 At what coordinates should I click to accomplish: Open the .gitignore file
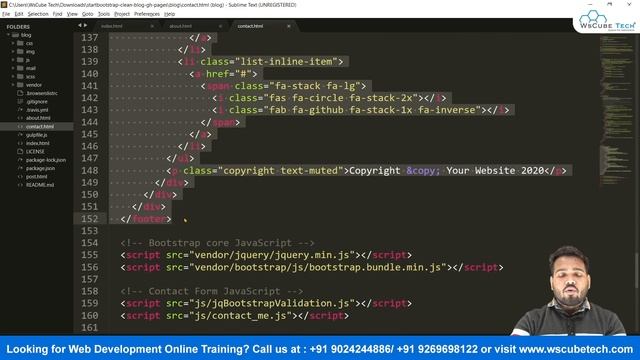[37, 102]
